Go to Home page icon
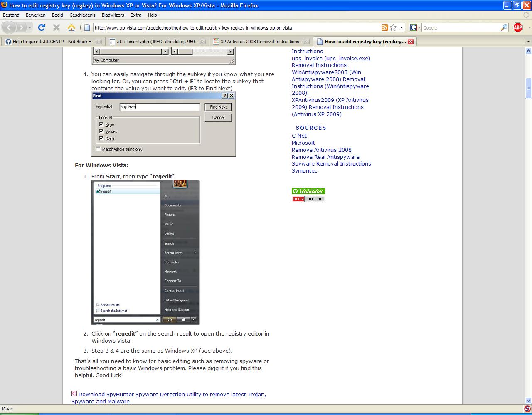The width and height of the screenshot is (532, 415). pos(71,27)
